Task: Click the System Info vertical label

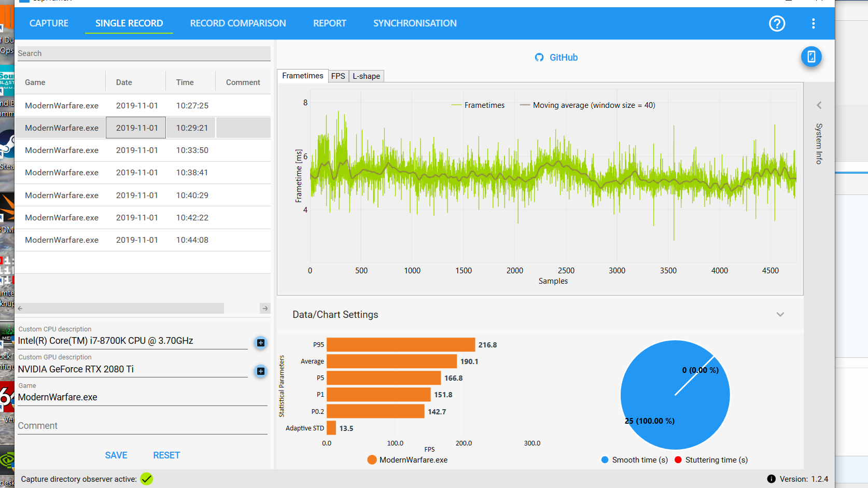Action: (819, 144)
